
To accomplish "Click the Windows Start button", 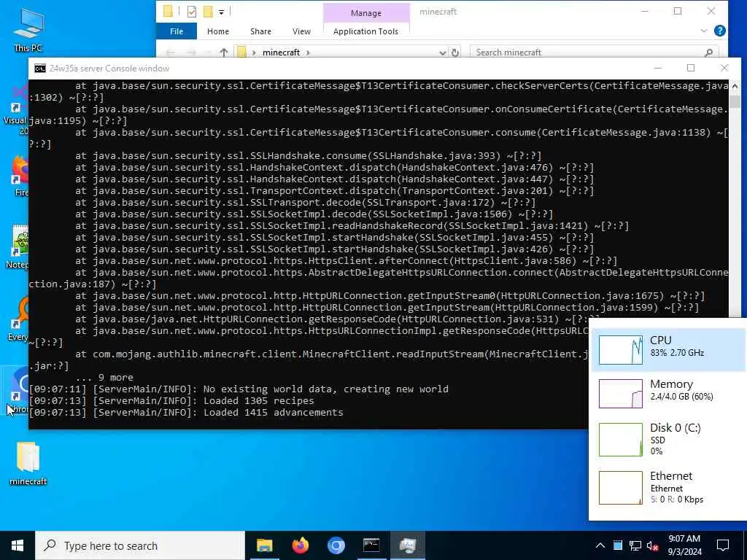I will [x=18, y=545].
